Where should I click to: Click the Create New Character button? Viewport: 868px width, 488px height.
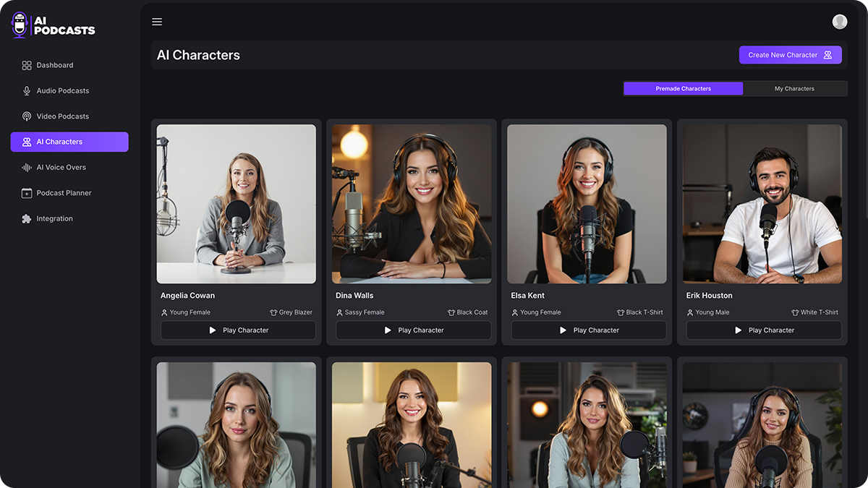790,55
